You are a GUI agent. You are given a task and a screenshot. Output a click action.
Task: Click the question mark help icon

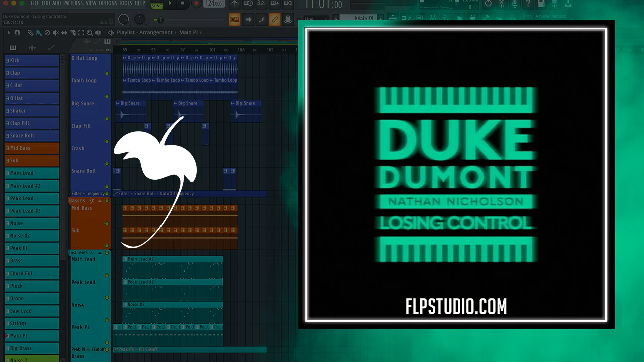[527, 4]
